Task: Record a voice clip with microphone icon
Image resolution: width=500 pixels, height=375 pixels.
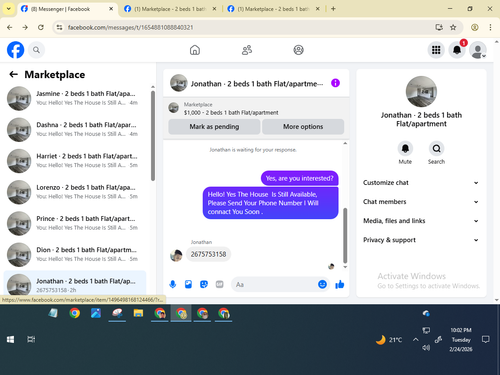Action: pos(173,284)
